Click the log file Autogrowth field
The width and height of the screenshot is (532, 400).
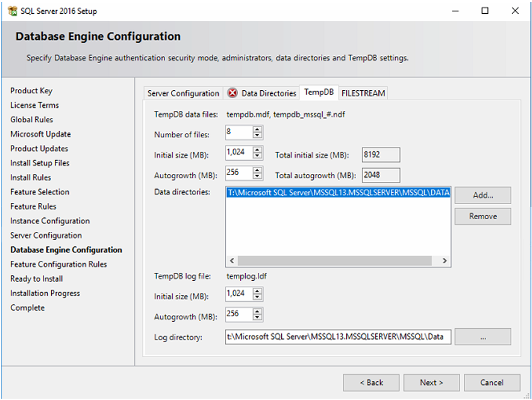click(239, 314)
